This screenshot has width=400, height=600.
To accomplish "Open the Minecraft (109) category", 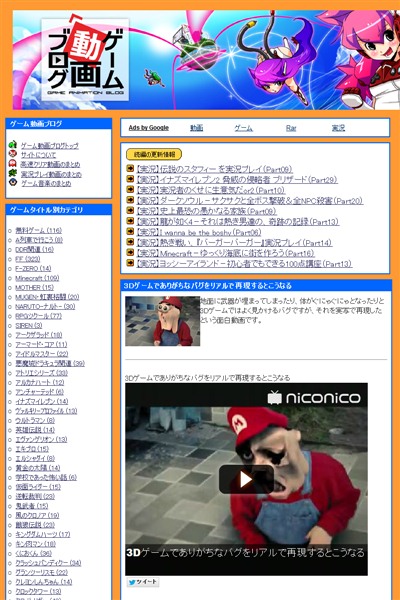I will (x=37, y=278).
